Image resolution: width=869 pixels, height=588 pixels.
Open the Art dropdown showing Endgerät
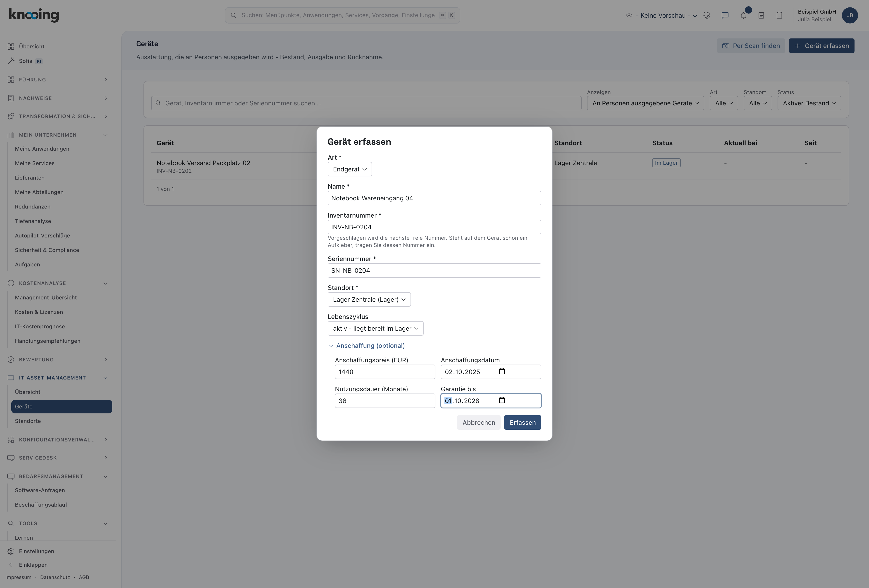(x=350, y=169)
